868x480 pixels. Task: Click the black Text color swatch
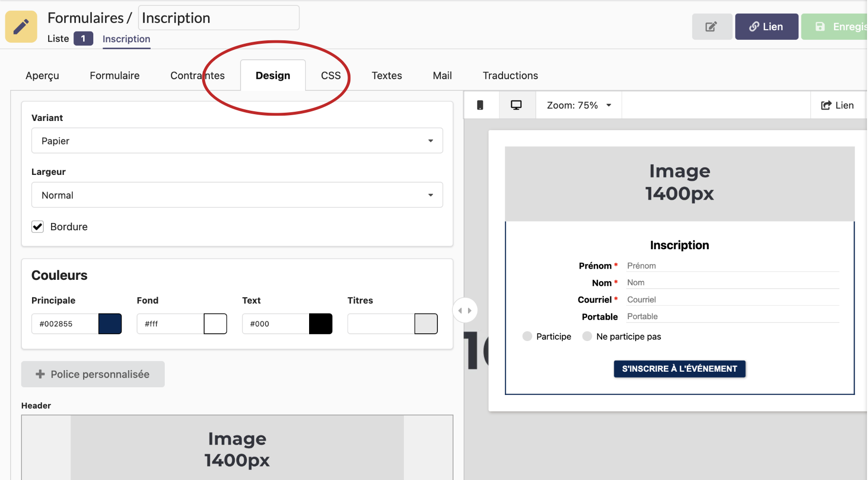pos(320,324)
